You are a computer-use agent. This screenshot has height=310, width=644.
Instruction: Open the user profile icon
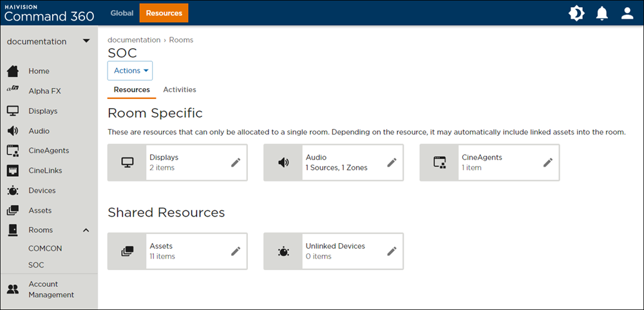(627, 13)
